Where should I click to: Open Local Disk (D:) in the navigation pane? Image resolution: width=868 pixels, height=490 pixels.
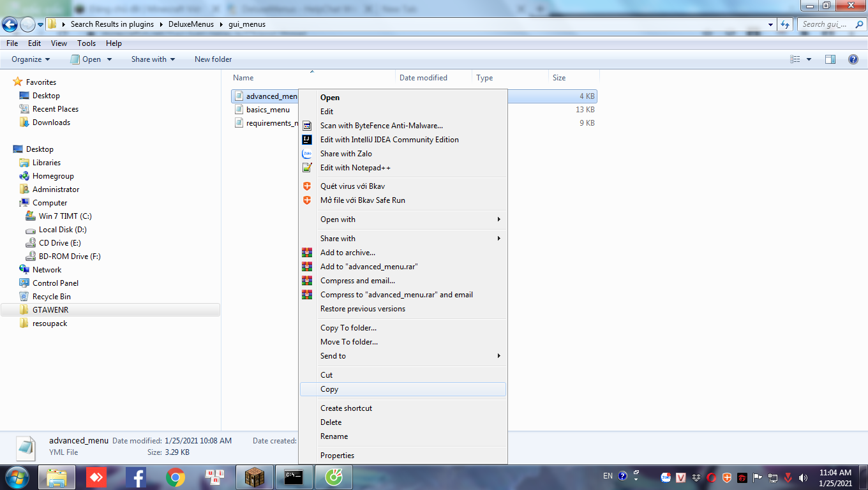(x=63, y=230)
